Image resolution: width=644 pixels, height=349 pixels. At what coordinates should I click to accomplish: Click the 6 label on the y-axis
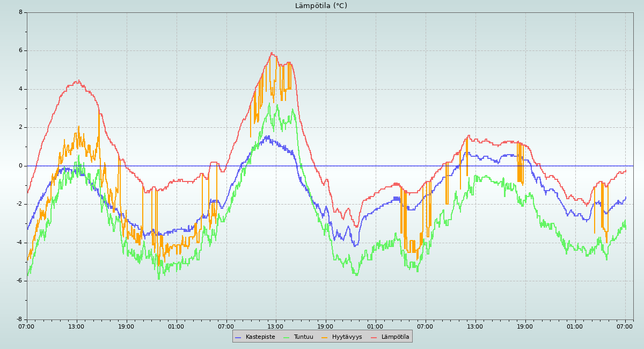20,50
